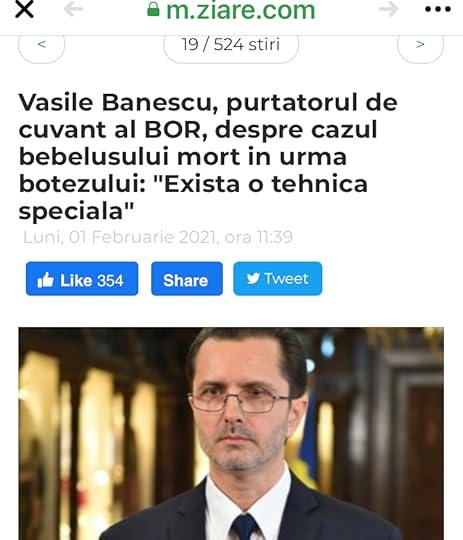Screen dimensions: 463x540
Task: Tap the article publish date line
Action: (158, 237)
